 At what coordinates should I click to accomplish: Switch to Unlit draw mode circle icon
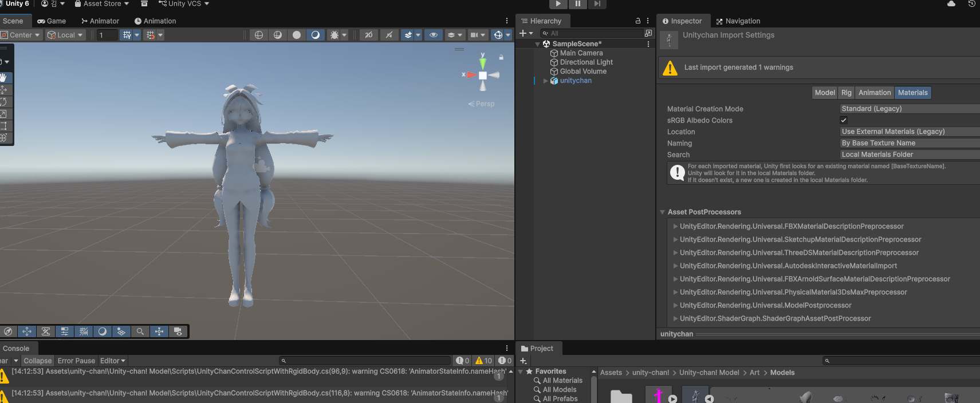(297, 35)
